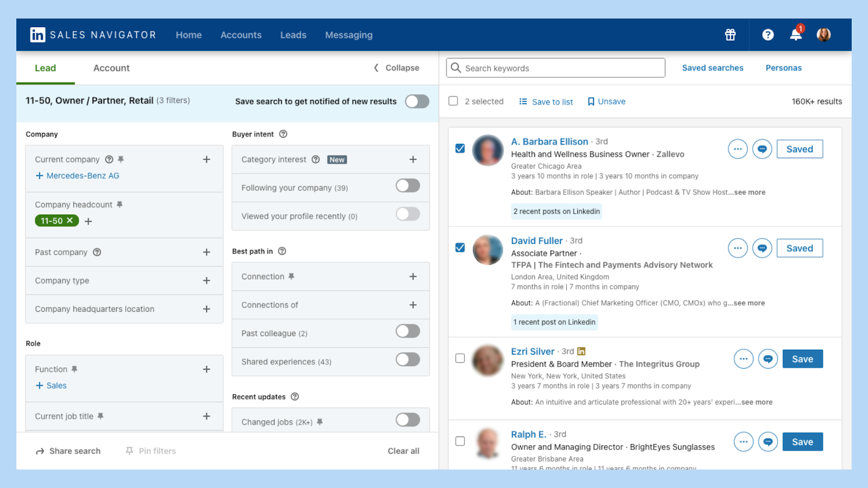Expand the Category interest filter

pos(413,159)
